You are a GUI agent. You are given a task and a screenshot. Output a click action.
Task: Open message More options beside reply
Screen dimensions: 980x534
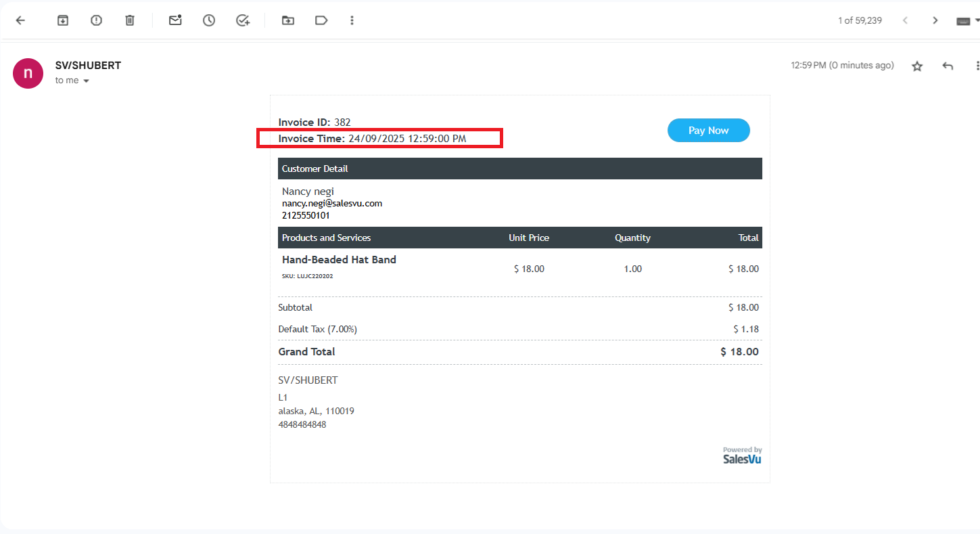(x=977, y=66)
